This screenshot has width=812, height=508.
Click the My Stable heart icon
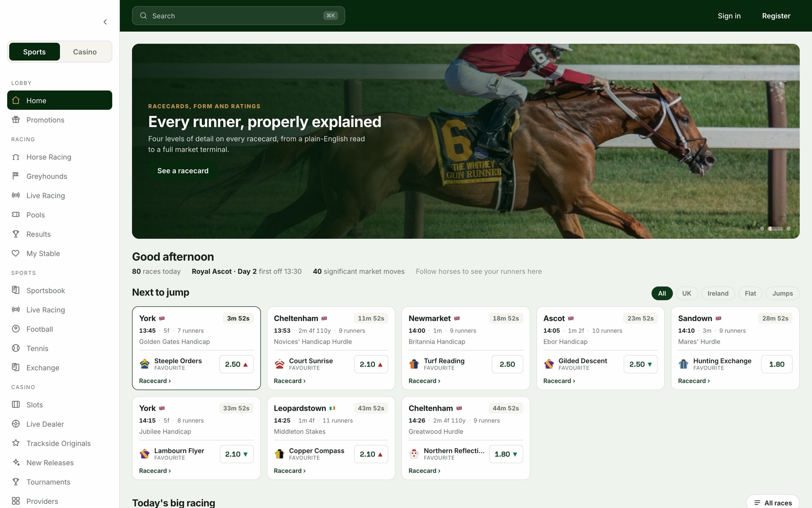(x=16, y=254)
